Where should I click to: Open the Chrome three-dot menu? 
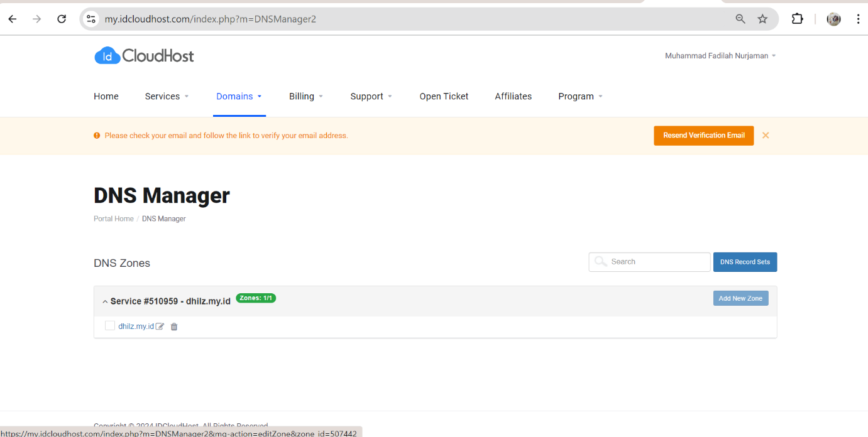[x=858, y=19]
